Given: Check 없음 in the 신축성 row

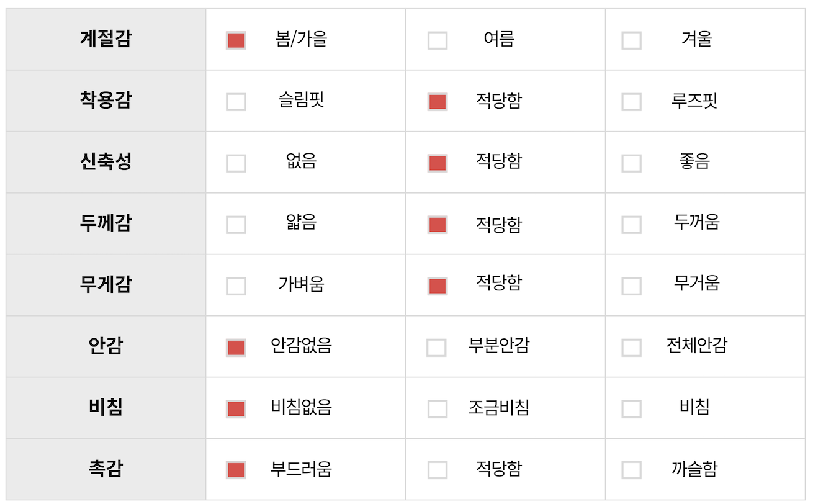Looking at the screenshot, I should coord(236,163).
